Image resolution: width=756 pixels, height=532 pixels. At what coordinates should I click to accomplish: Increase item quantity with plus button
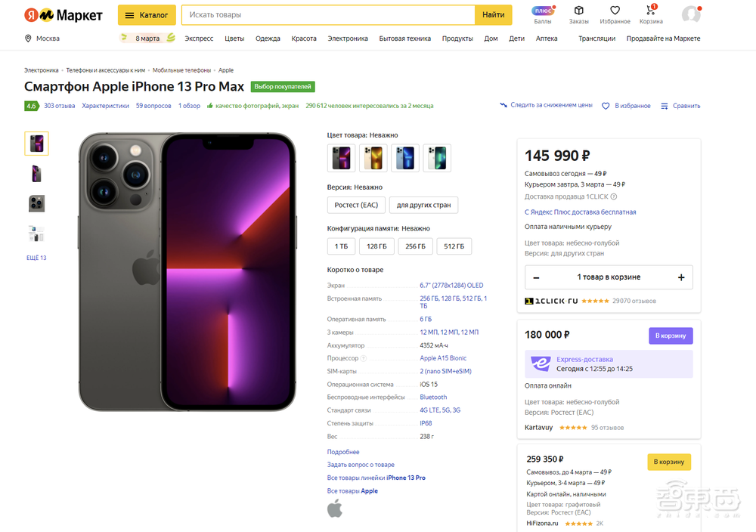point(681,277)
